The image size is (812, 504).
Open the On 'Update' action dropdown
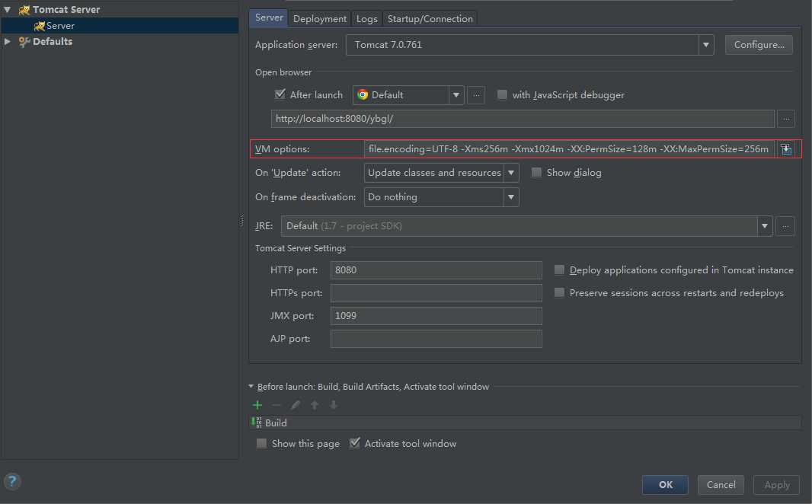511,173
